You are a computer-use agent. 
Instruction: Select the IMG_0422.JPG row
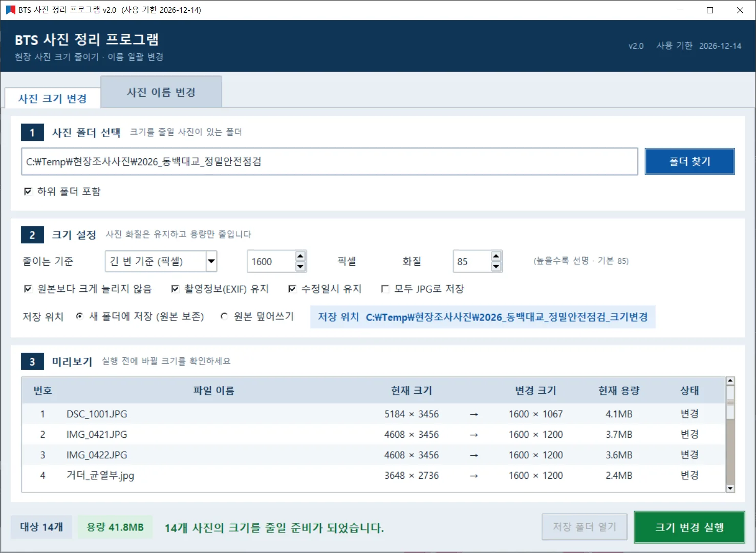click(374, 455)
